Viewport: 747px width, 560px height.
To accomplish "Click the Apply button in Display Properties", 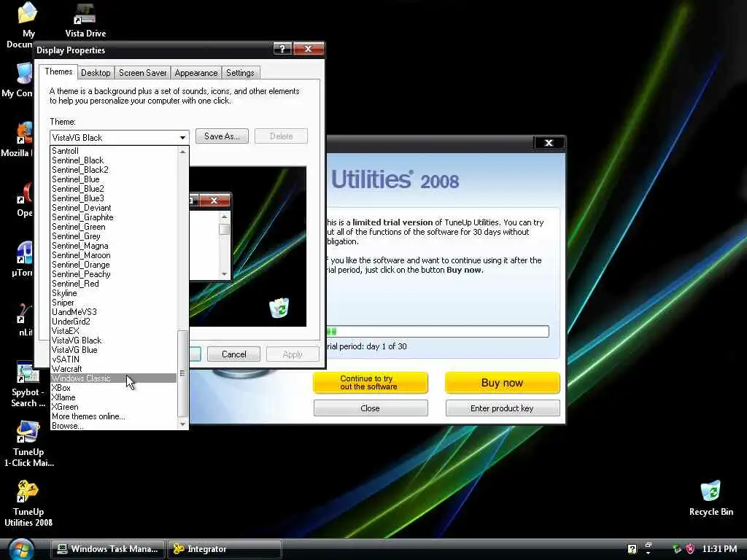I will 293,354.
